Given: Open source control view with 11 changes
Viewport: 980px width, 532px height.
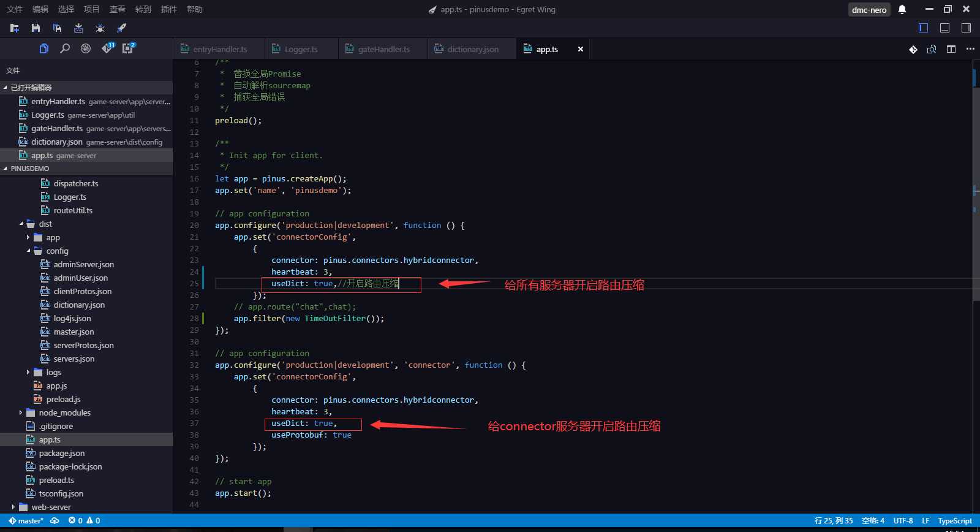Looking at the screenshot, I should point(108,48).
